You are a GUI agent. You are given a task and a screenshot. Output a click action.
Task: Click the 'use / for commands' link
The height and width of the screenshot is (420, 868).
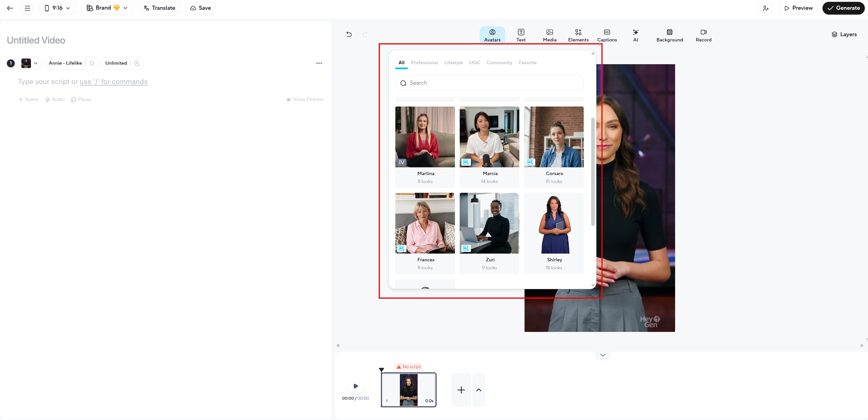click(114, 82)
